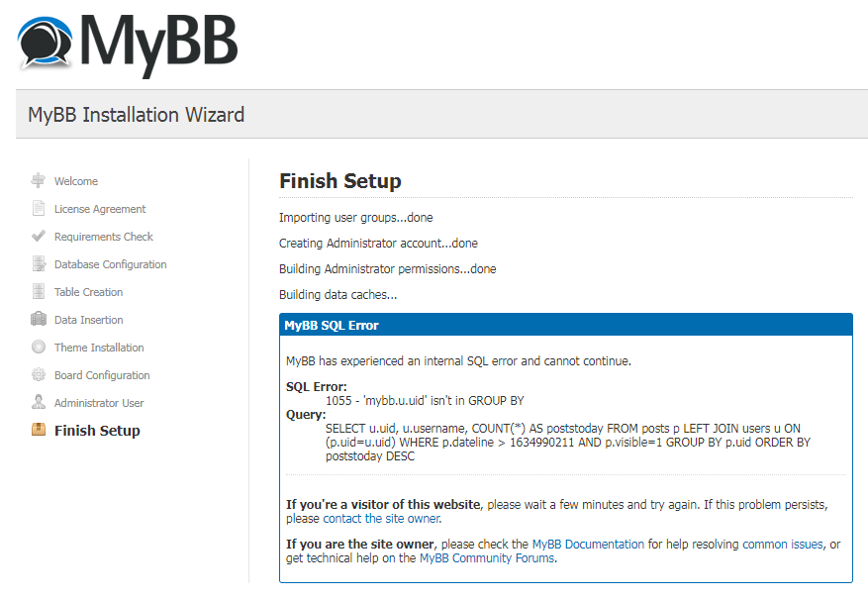This screenshot has height=600, width=868.
Task: Visit the MyBB Community Forums link
Action: coord(487,557)
